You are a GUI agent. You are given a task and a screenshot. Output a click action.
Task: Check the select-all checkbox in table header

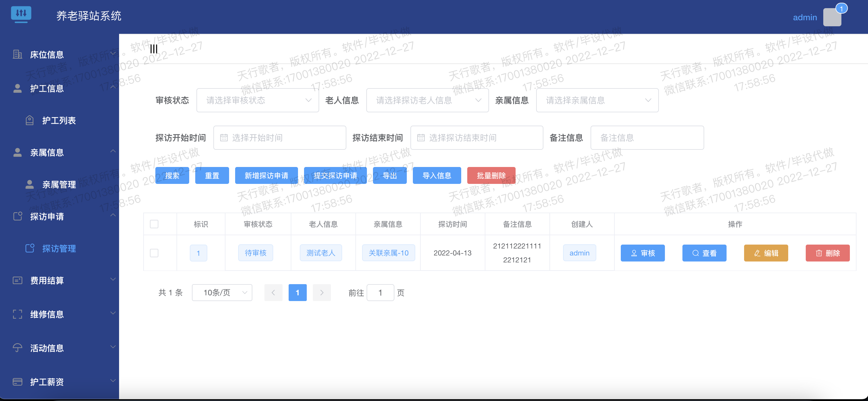click(154, 223)
